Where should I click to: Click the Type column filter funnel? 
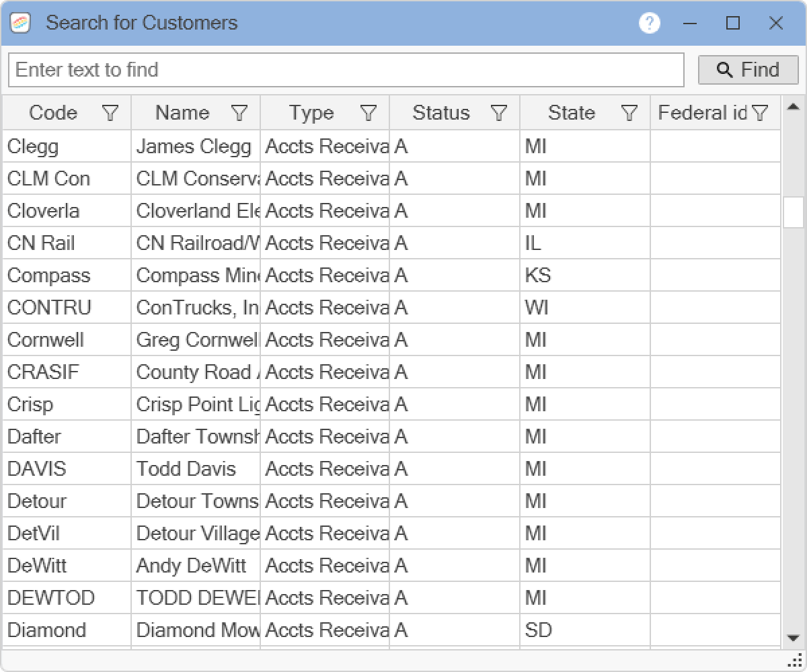(x=369, y=113)
